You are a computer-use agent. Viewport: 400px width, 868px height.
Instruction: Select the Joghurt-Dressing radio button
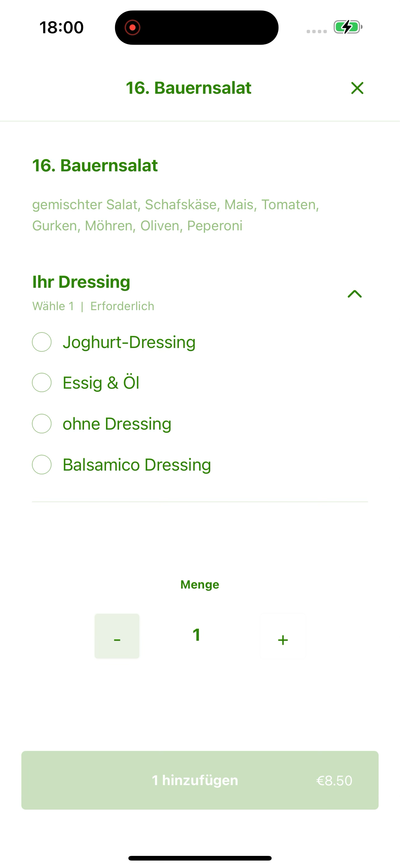click(x=42, y=342)
